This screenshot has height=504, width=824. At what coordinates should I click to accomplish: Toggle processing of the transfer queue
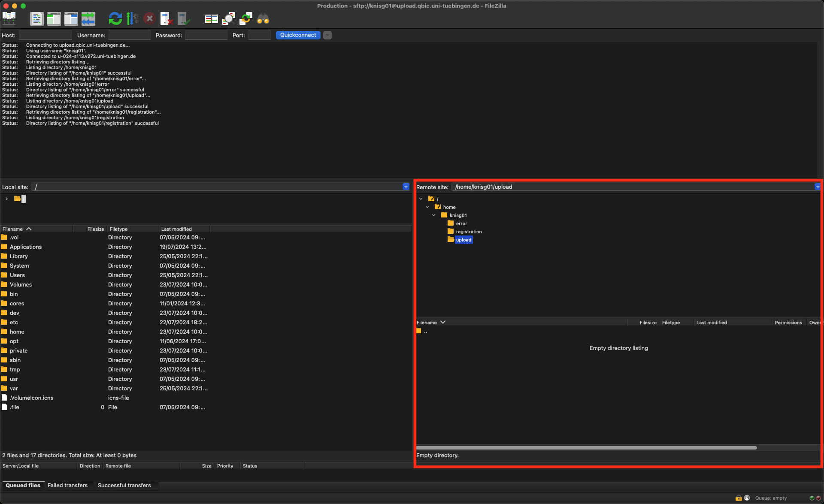(132, 18)
